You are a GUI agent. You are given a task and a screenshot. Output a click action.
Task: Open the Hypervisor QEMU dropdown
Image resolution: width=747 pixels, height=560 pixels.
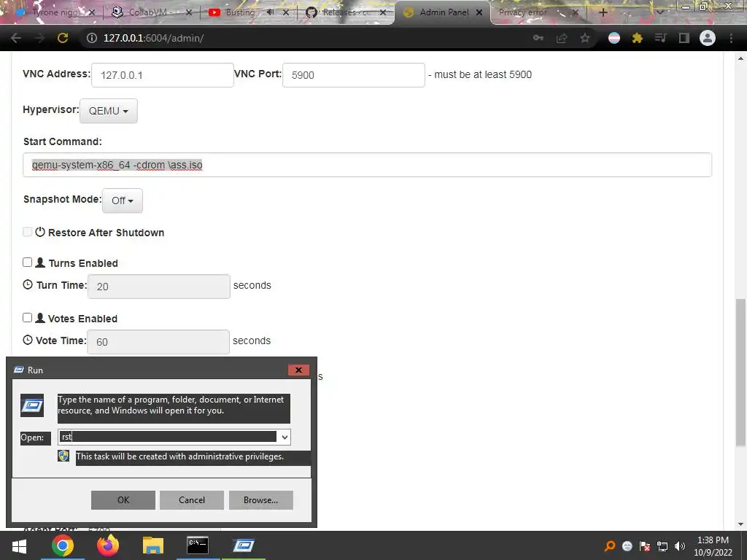tap(109, 111)
